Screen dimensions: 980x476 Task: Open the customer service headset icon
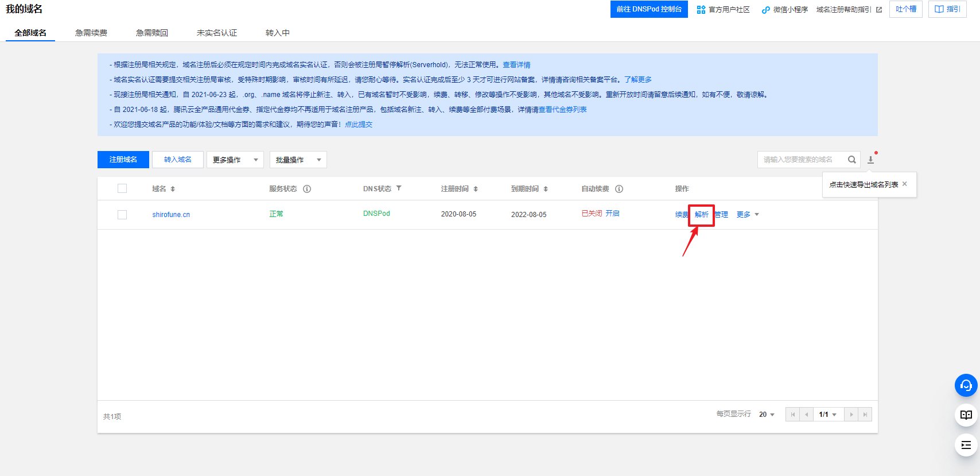[966, 385]
